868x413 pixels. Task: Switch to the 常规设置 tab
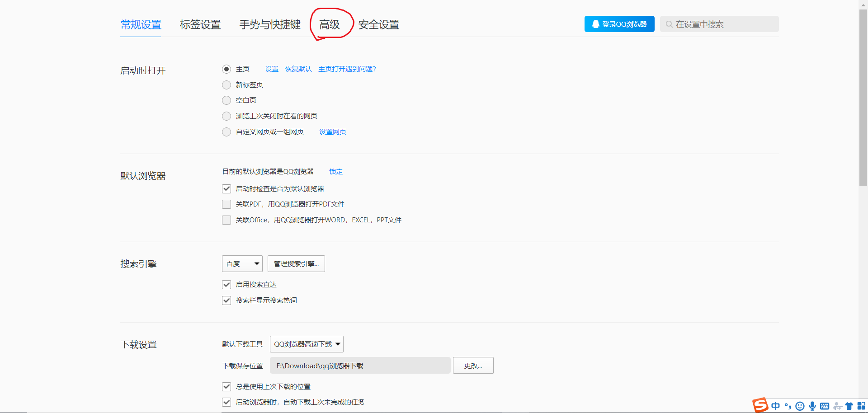[141, 24]
